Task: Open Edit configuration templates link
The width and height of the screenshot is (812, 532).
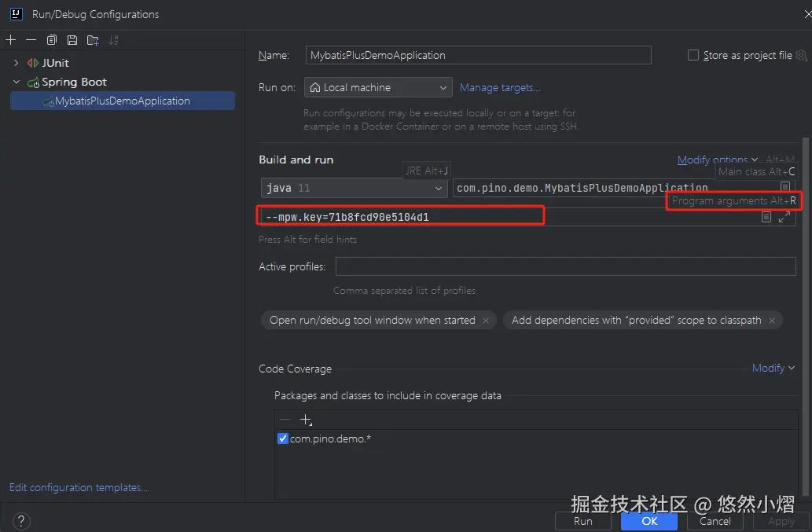Action: click(x=78, y=487)
